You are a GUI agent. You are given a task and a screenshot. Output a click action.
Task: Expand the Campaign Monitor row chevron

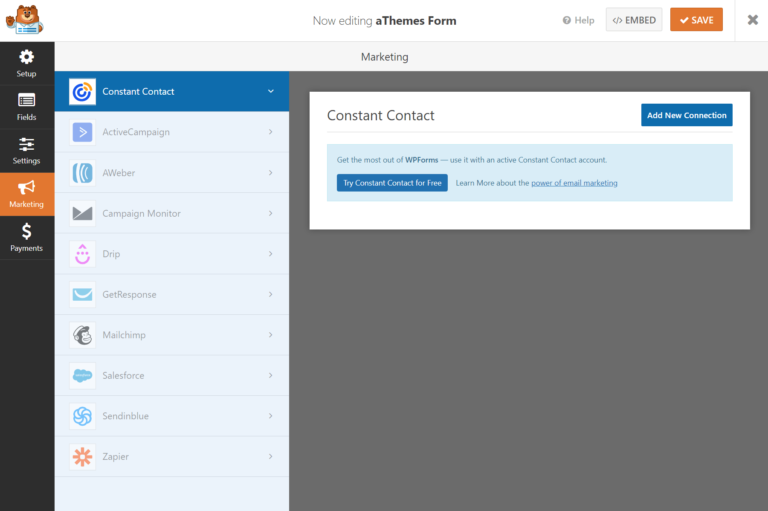(x=270, y=214)
